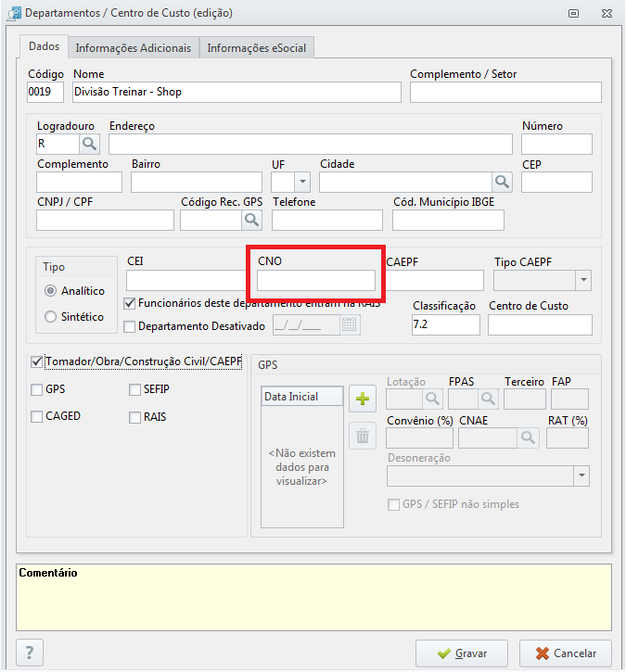Click the FAP field
Image resolution: width=626 pixels, height=672 pixels.
click(x=569, y=399)
